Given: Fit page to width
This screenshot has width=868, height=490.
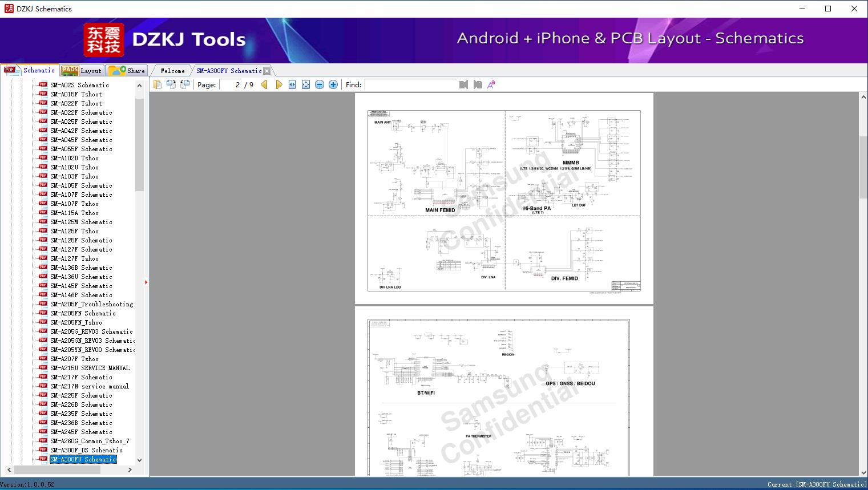Looking at the screenshot, I should click(292, 84).
